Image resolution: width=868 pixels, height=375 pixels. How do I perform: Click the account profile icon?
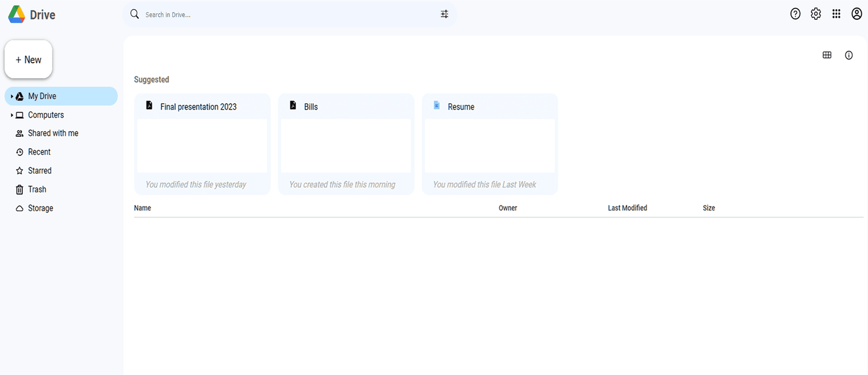tap(857, 14)
